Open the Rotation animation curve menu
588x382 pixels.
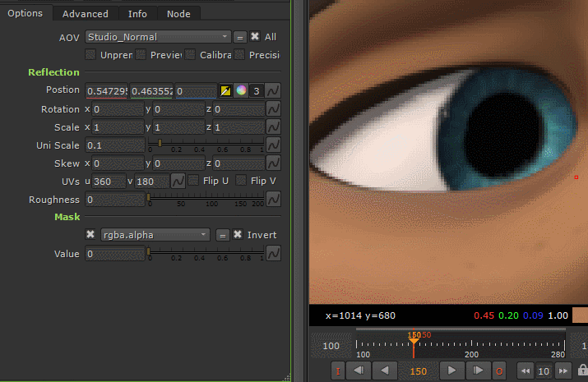click(273, 109)
